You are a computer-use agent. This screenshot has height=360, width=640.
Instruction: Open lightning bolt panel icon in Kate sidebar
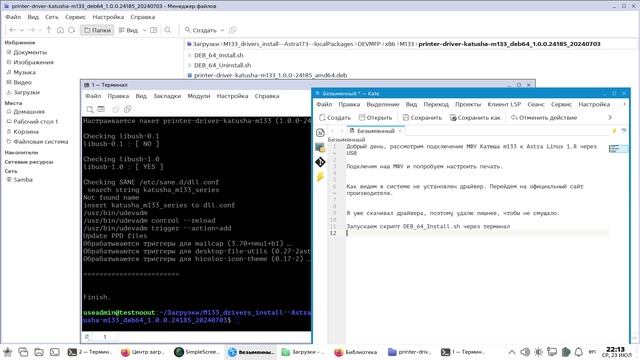(x=320, y=177)
